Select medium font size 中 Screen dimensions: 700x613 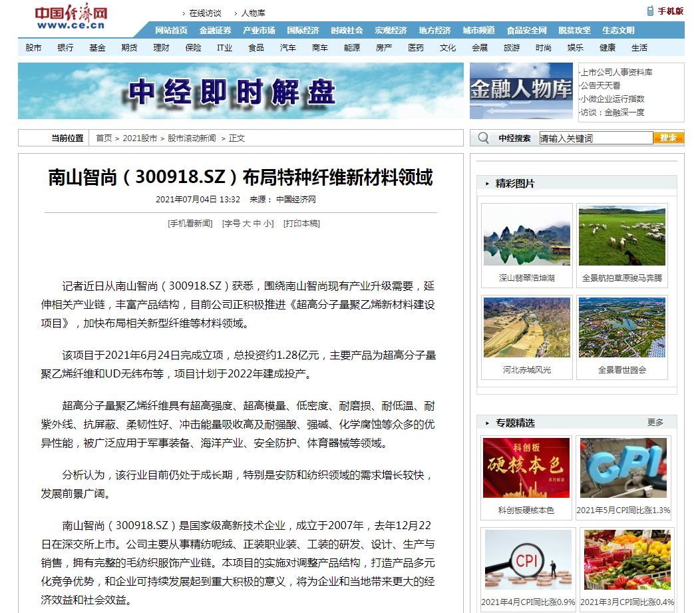click(x=257, y=224)
